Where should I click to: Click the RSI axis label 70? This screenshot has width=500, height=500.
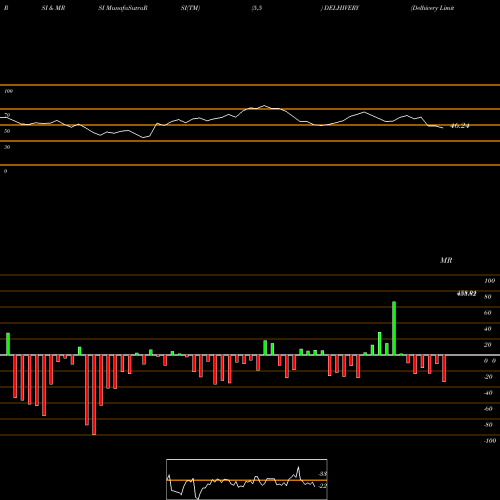[x=7, y=115]
